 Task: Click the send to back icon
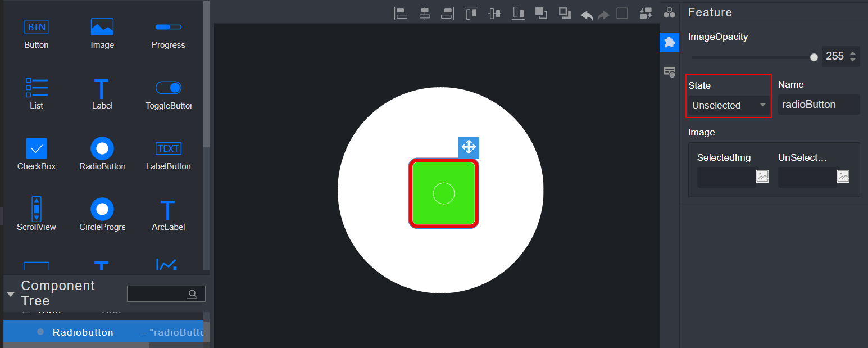point(565,13)
